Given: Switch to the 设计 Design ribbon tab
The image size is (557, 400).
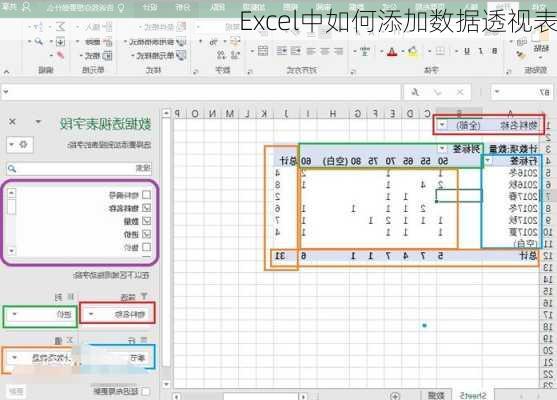Looking at the screenshot, I should tap(149, 7).
